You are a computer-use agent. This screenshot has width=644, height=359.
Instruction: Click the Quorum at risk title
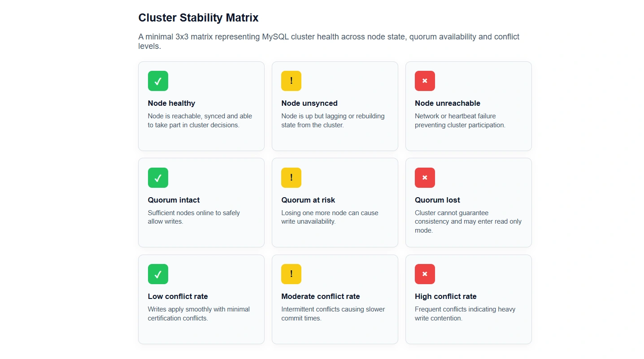coord(308,200)
